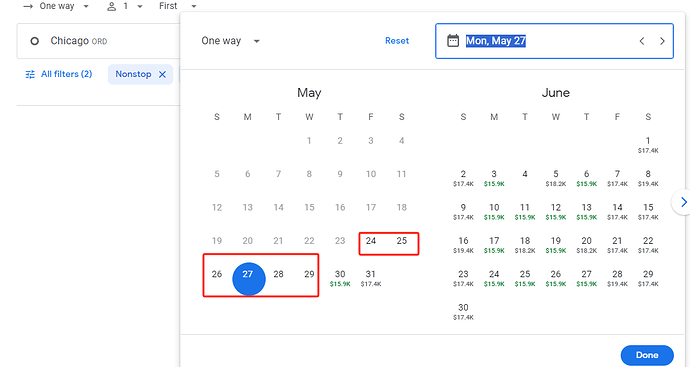
Task: Select June 9 in calendar
Action: click(x=463, y=211)
